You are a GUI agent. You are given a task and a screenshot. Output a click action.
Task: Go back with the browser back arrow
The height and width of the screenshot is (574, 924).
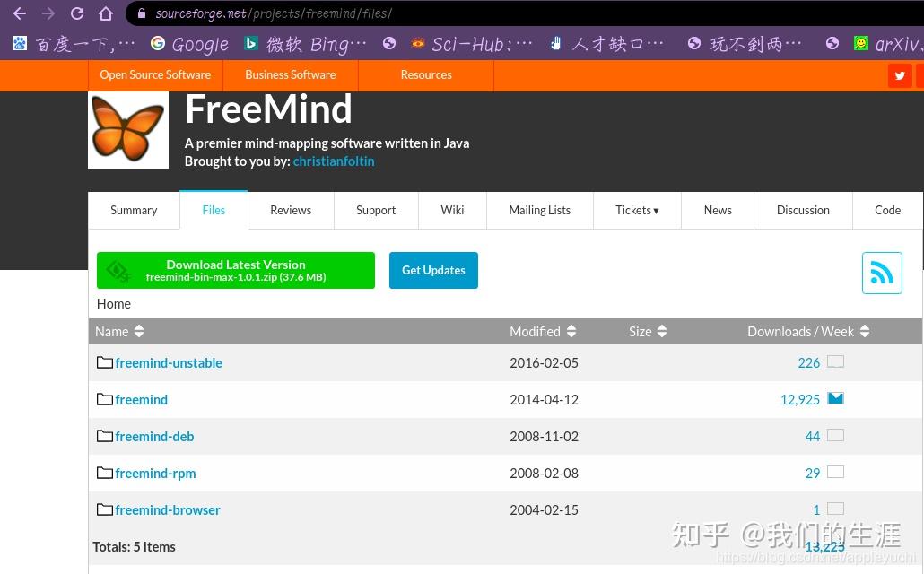[x=20, y=13]
